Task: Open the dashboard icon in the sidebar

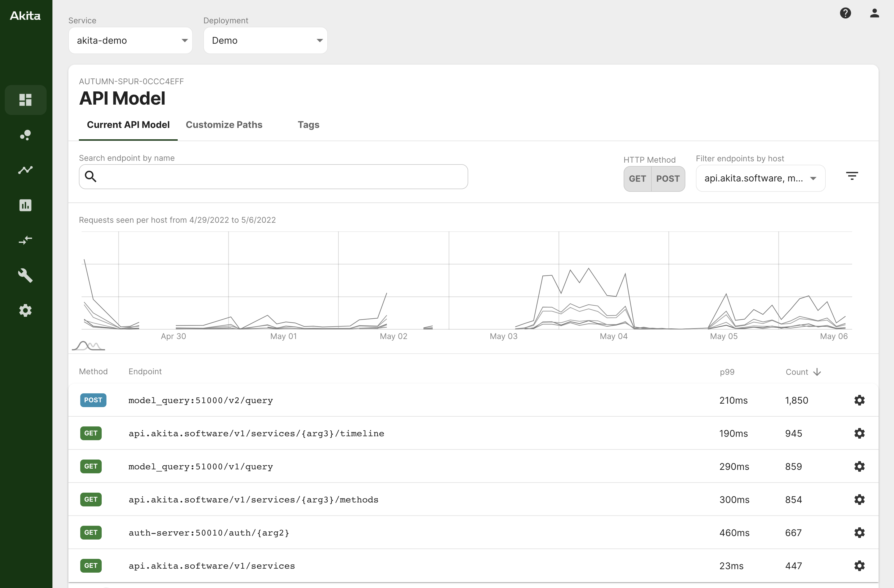Action: pos(25,100)
